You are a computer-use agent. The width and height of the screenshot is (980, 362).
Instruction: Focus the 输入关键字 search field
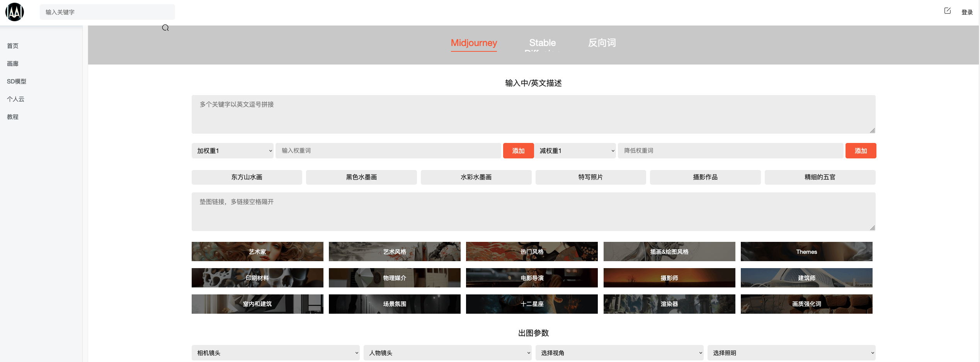tap(107, 12)
